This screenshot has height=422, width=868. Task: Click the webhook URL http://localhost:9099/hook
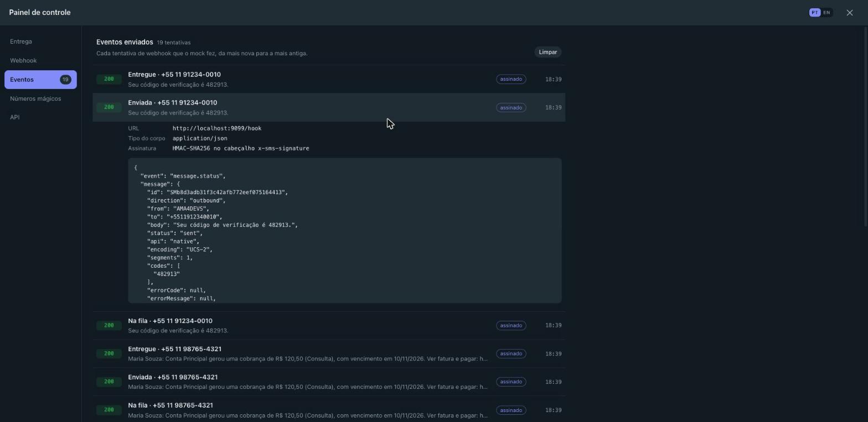(217, 128)
